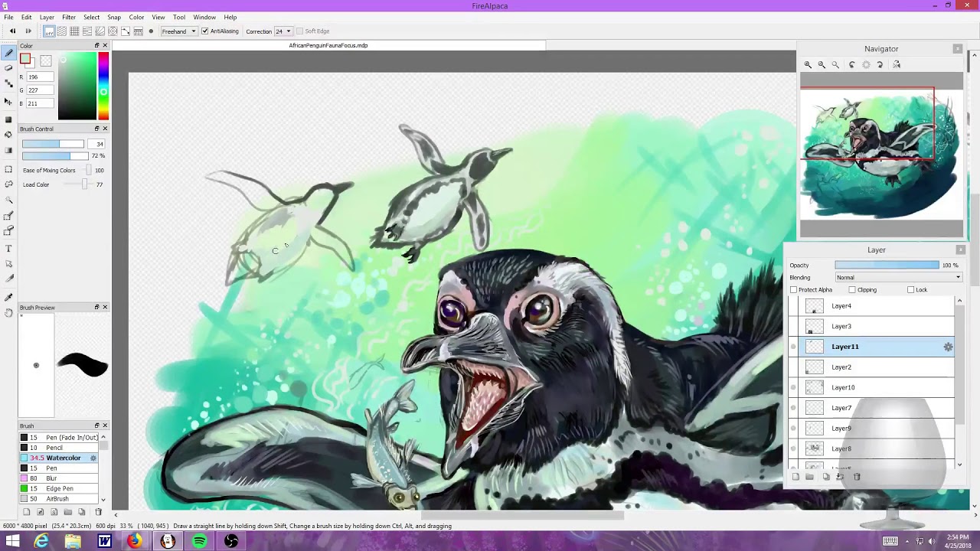Viewport: 980px width, 551px height.
Task: Turn on parallel snap guide
Action: 61,31
